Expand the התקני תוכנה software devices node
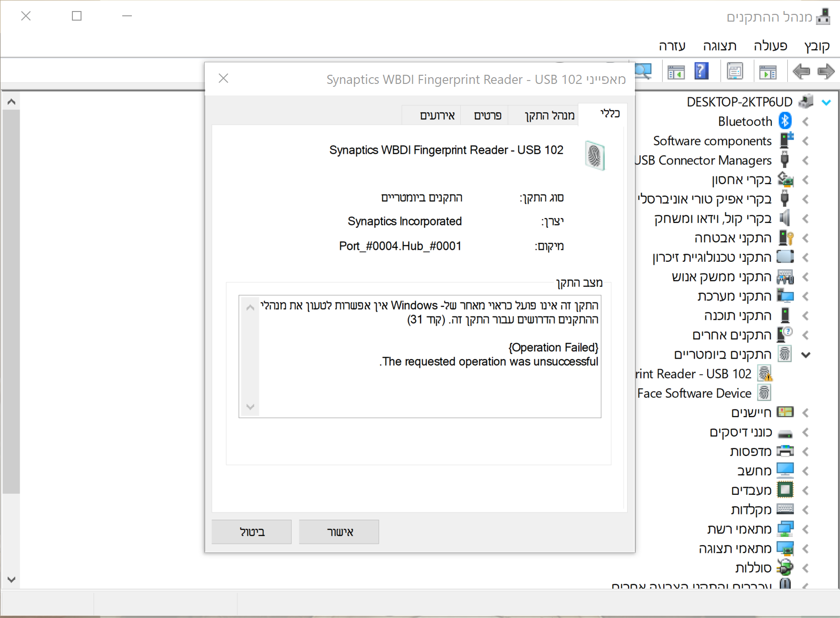840x618 pixels. click(806, 316)
